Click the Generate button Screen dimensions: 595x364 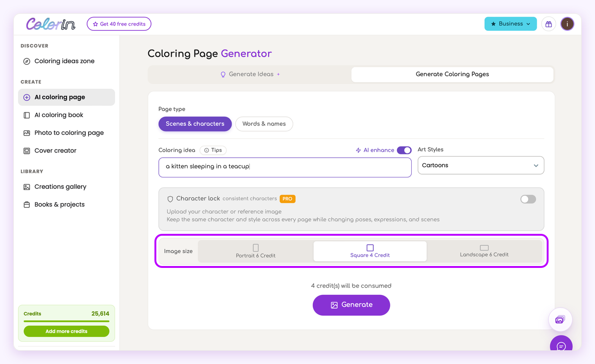point(351,305)
